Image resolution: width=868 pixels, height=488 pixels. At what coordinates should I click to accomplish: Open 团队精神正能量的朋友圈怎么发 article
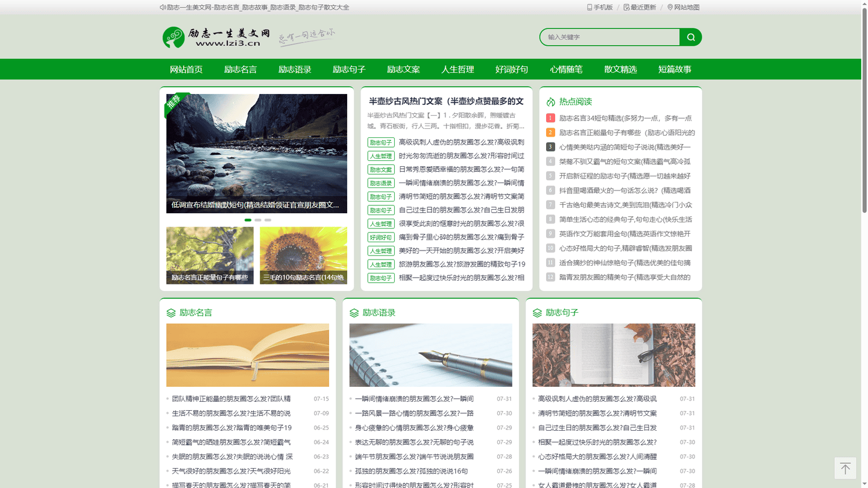pos(231,399)
